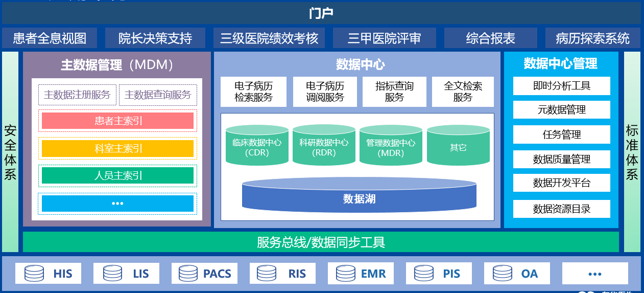The width and height of the screenshot is (644, 293).
Task: Click the HIS database icon
Action: 34,274
